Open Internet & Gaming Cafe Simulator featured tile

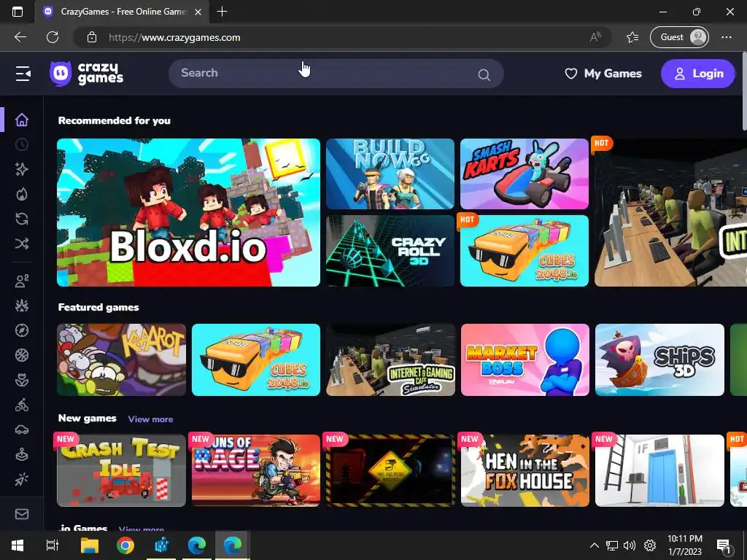point(391,360)
